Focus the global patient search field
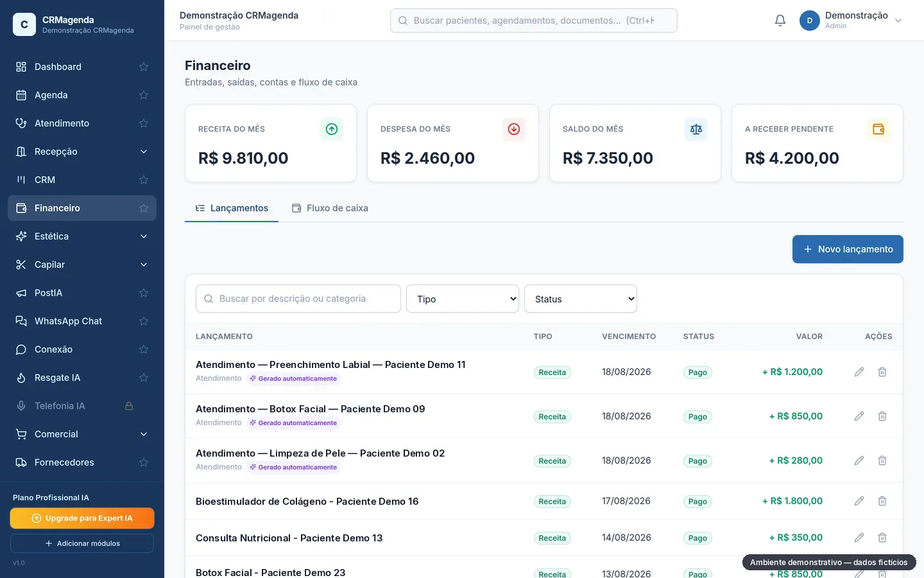The width and height of the screenshot is (924, 578). [x=534, y=21]
